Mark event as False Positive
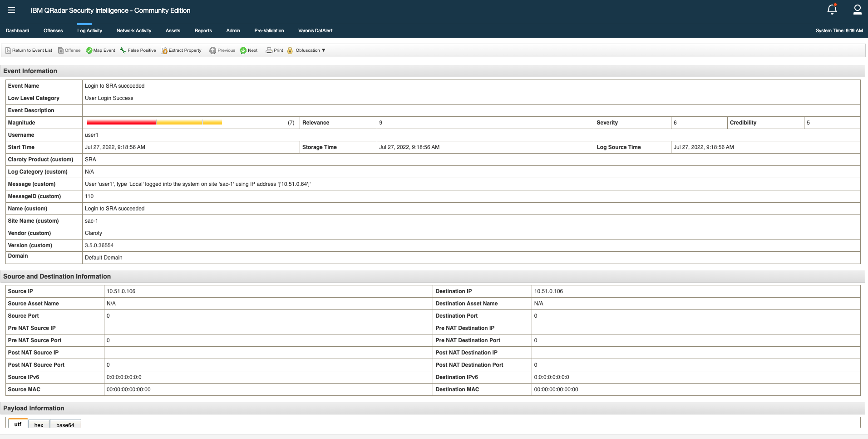This screenshot has height=439, width=868. tap(138, 50)
